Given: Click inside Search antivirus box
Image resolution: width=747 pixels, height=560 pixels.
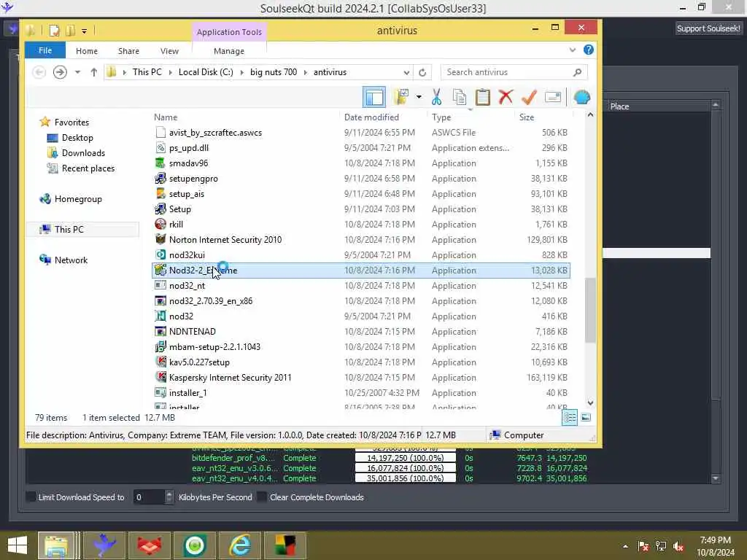Looking at the screenshot, I should pyautogui.click(x=508, y=72).
